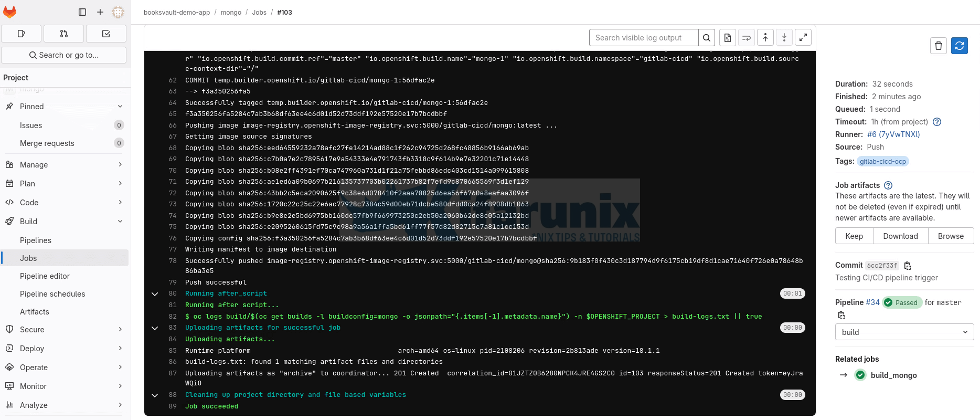
Task: Browse the job artifacts
Action: [951, 236]
